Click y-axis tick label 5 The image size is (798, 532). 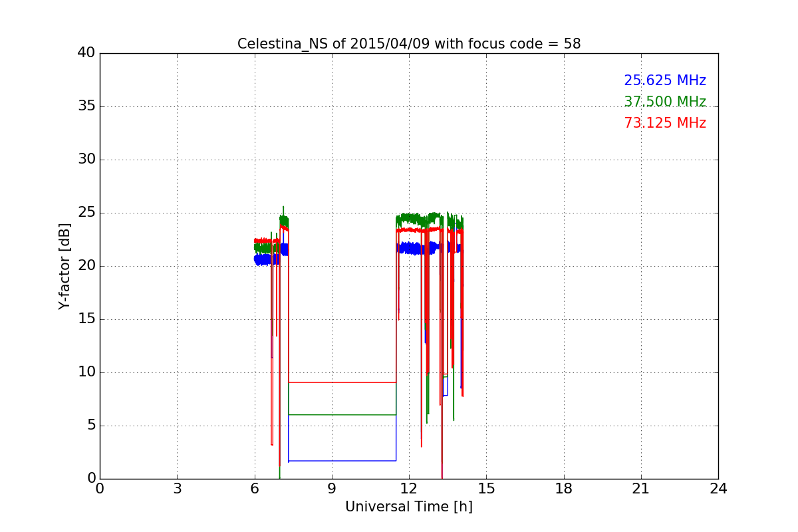90,426
